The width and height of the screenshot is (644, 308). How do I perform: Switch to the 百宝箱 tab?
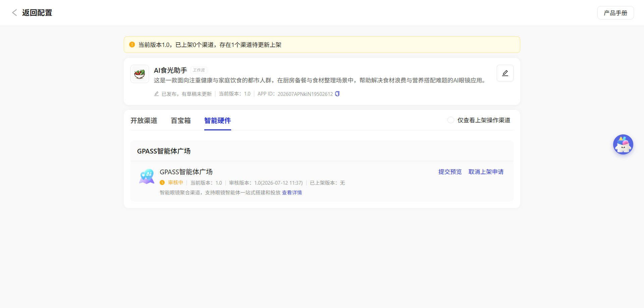181,120
